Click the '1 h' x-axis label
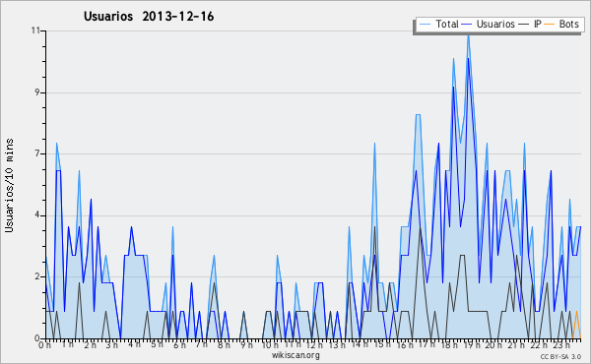The width and height of the screenshot is (591, 364). pyautogui.click(x=68, y=344)
